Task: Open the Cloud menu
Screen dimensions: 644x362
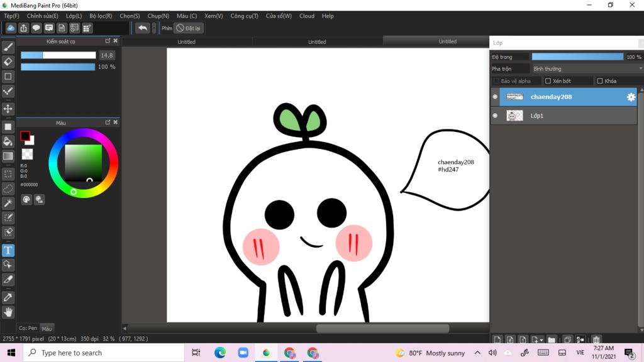Action: tap(307, 16)
